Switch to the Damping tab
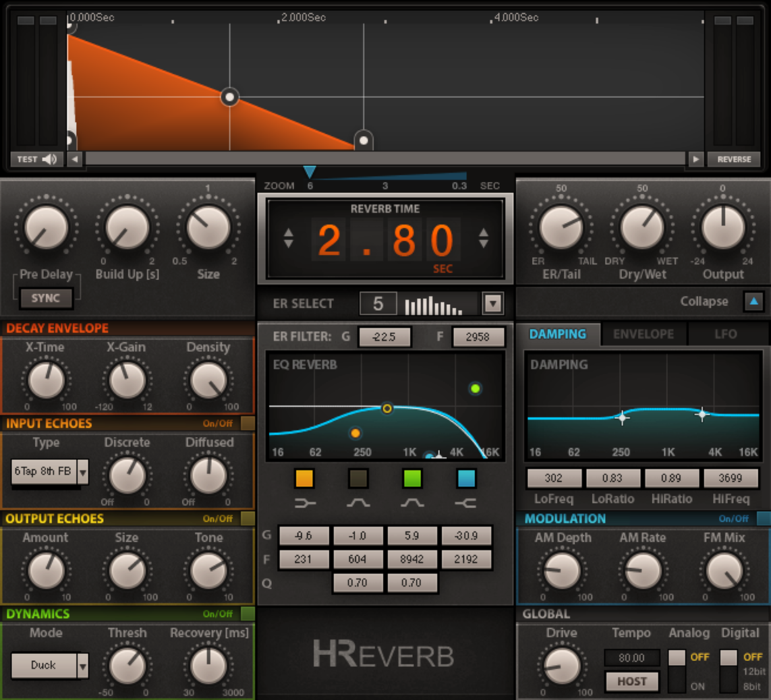Screen dimensions: 771x700 (558, 334)
